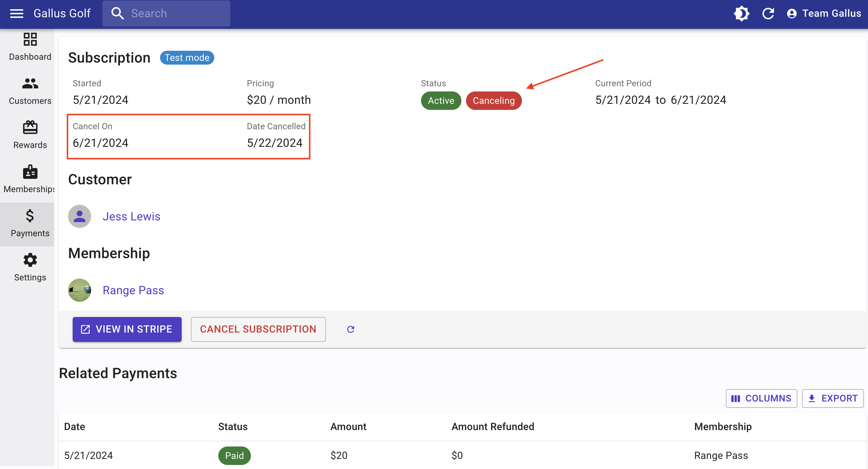868x469 pixels.
Task: Open the Range Pass membership link
Action: [x=133, y=290]
